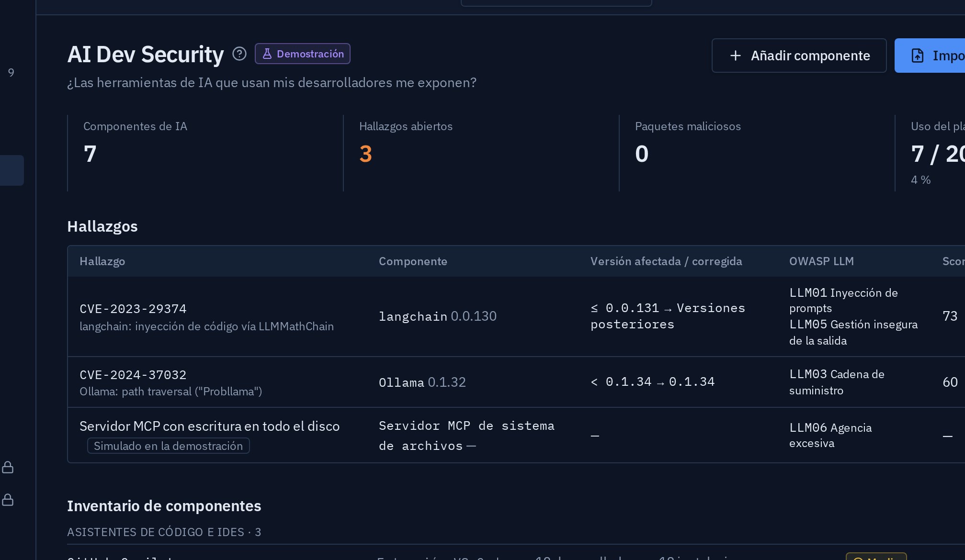Click the Ollama 0.1.32 component cell
Viewport: 965px width, 560px height.
point(422,382)
